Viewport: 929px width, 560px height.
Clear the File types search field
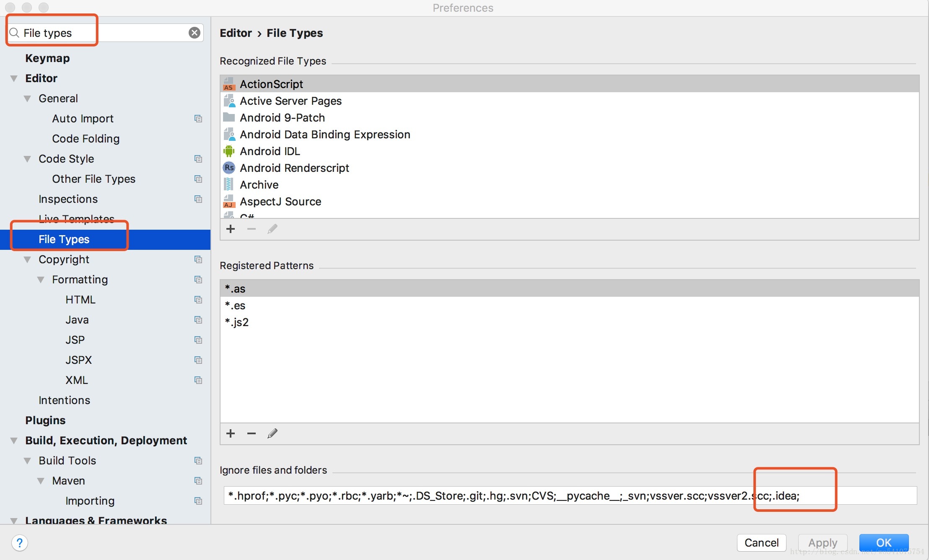click(195, 33)
